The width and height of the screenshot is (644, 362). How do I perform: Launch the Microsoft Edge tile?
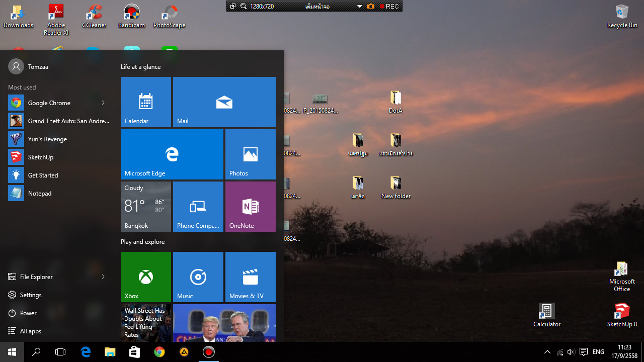coord(172,154)
